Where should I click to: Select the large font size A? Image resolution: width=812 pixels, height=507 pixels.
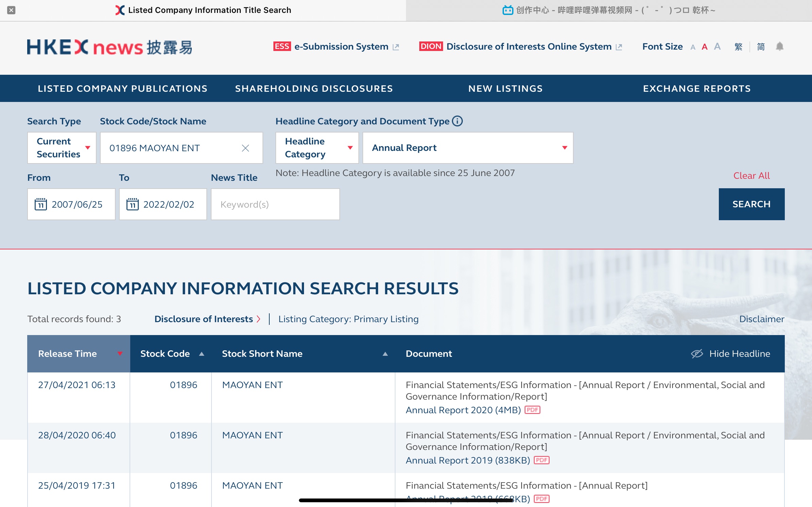point(717,46)
